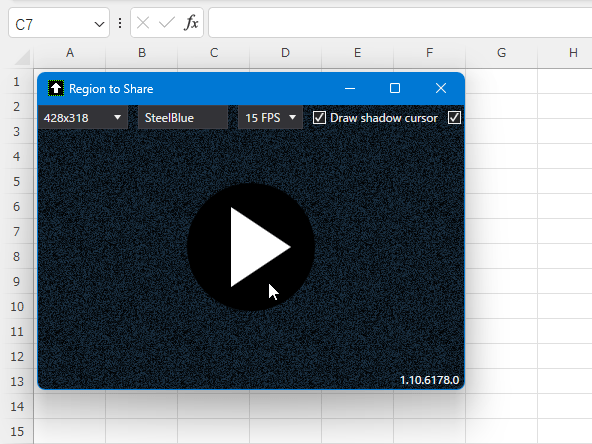Select the row 14 header
592x444 pixels.
click(x=17, y=407)
